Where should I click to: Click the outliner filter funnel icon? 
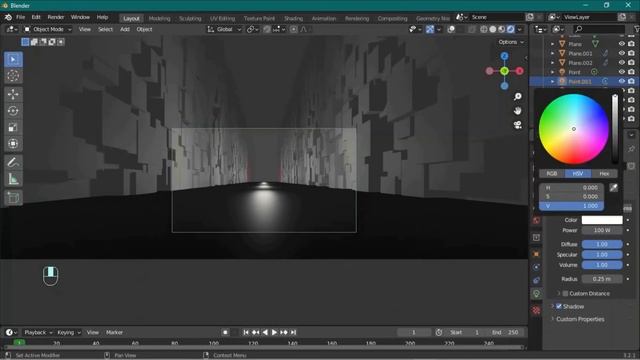(x=636, y=29)
